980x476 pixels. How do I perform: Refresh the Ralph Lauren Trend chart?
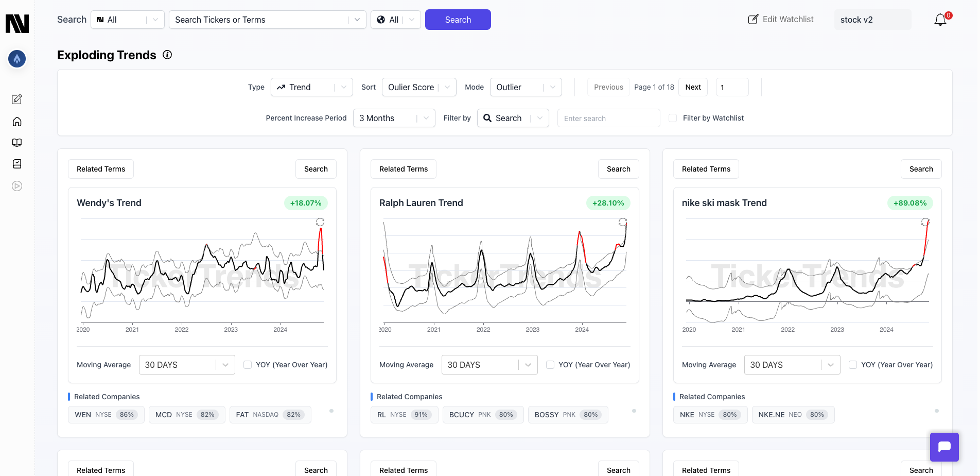coord(623,222)
